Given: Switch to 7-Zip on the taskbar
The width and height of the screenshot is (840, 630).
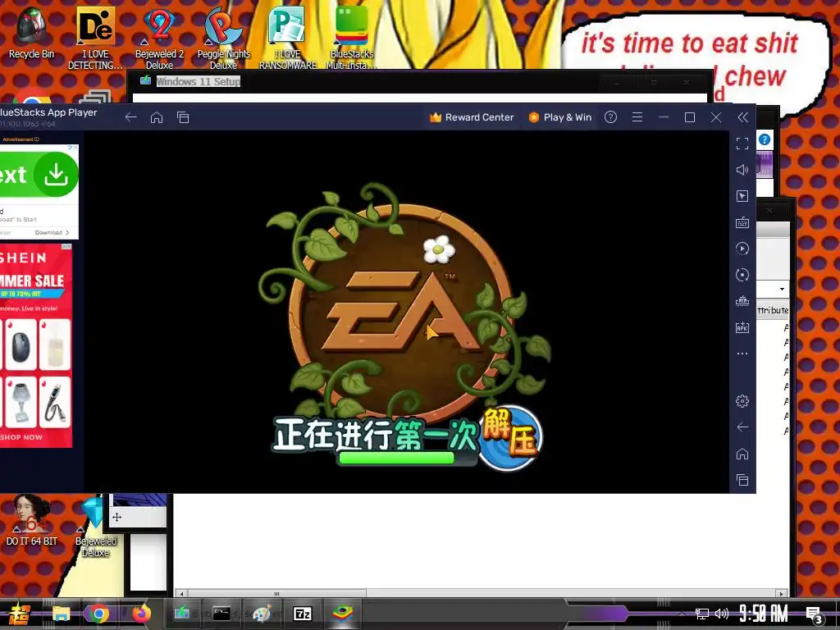Looking at the screenshot, I should point(302,614).
